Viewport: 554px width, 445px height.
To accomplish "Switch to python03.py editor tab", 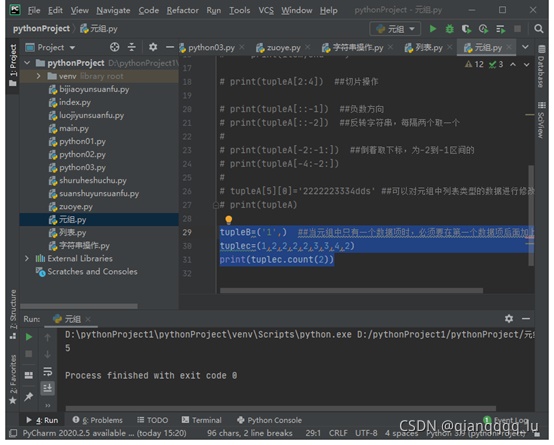I will pyautogui.click(x=211, y=48).
